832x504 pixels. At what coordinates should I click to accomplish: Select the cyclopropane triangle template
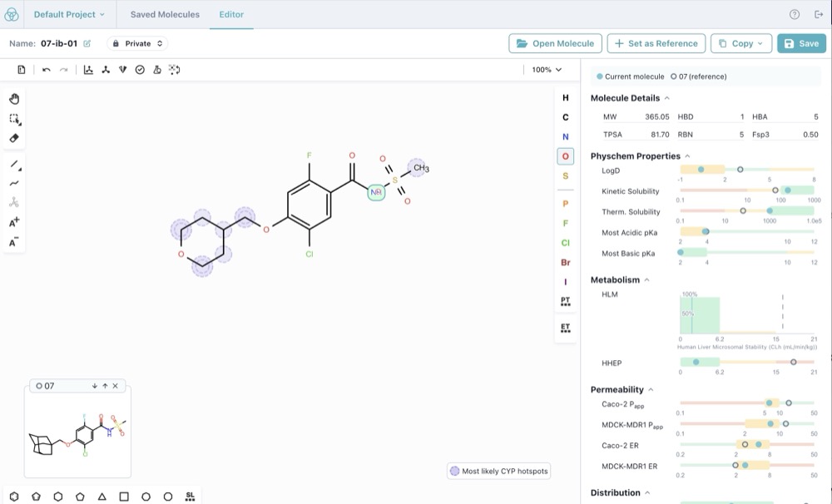(x=102, y=497)
